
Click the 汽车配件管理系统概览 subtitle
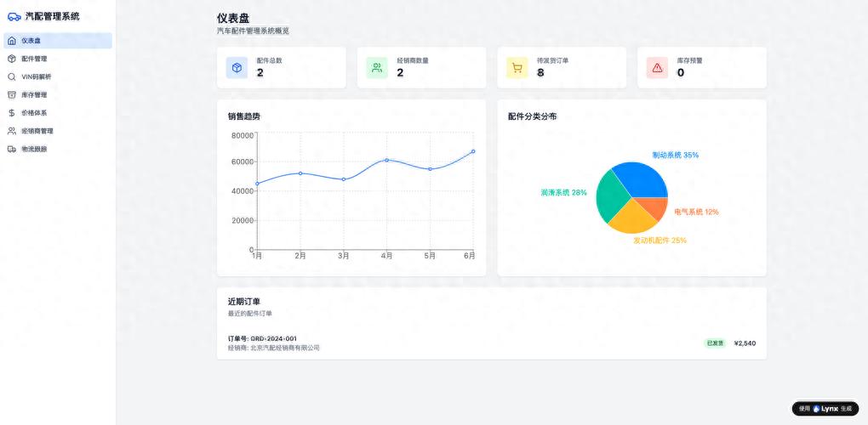click(x=253, y=31)
